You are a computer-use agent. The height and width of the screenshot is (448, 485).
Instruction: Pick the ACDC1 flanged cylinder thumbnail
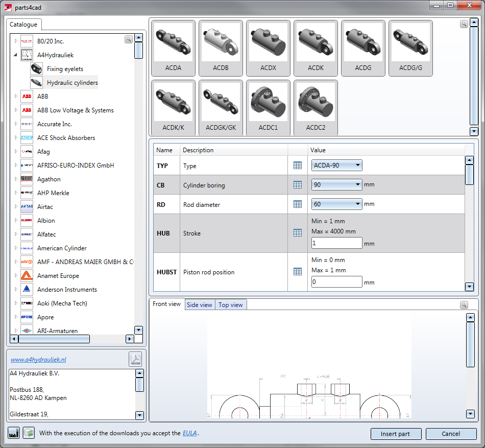click(268, 108)
